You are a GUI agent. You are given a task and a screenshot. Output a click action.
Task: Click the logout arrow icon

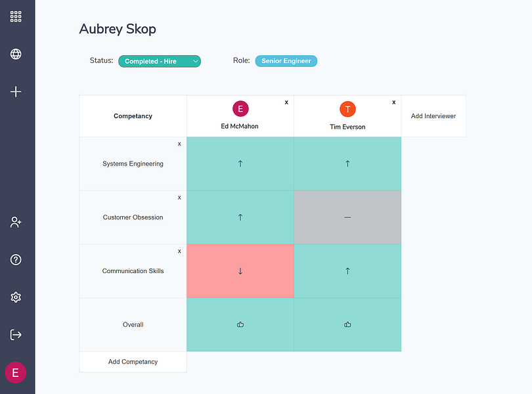[x=16, y=335]
